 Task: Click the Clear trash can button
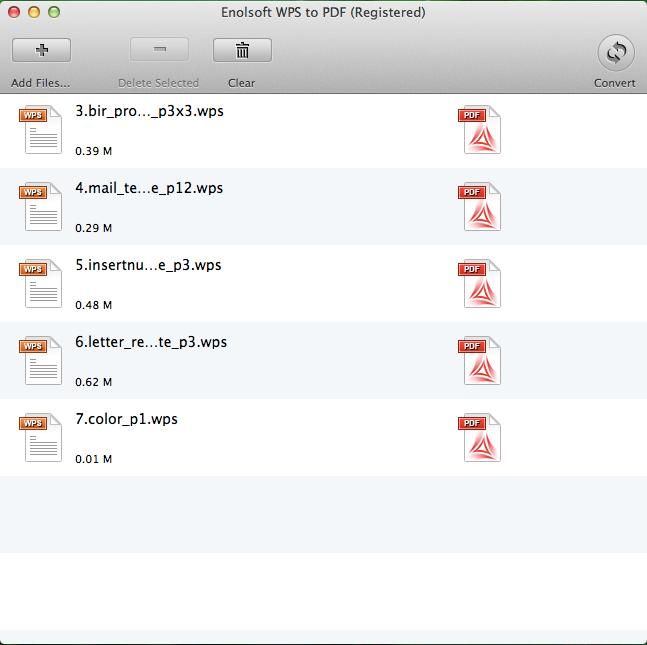tap(242, 50)
